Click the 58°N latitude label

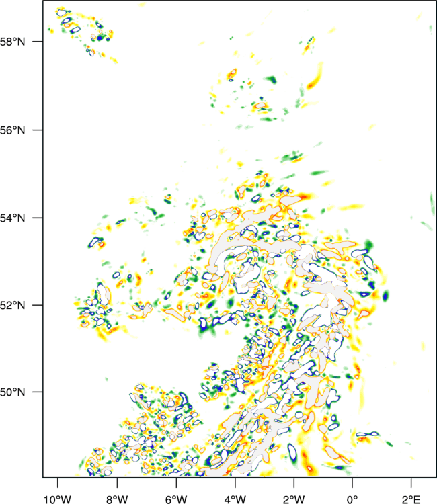click(13, 42)
